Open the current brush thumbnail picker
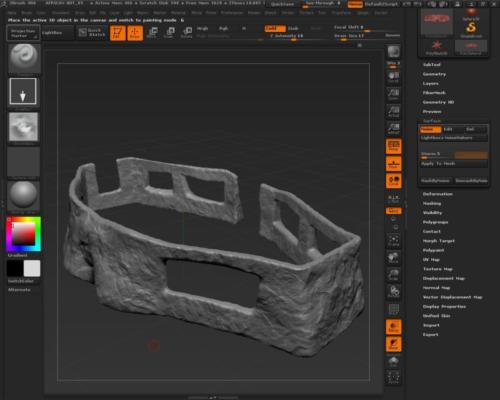500x400 pixels. [x=24, y=58]
